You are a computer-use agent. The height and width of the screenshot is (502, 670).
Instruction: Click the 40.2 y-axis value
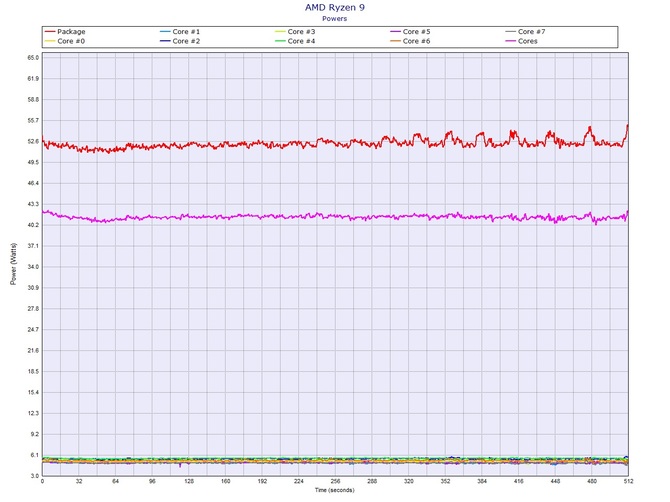pyautogui.click(x=33, y=225)
